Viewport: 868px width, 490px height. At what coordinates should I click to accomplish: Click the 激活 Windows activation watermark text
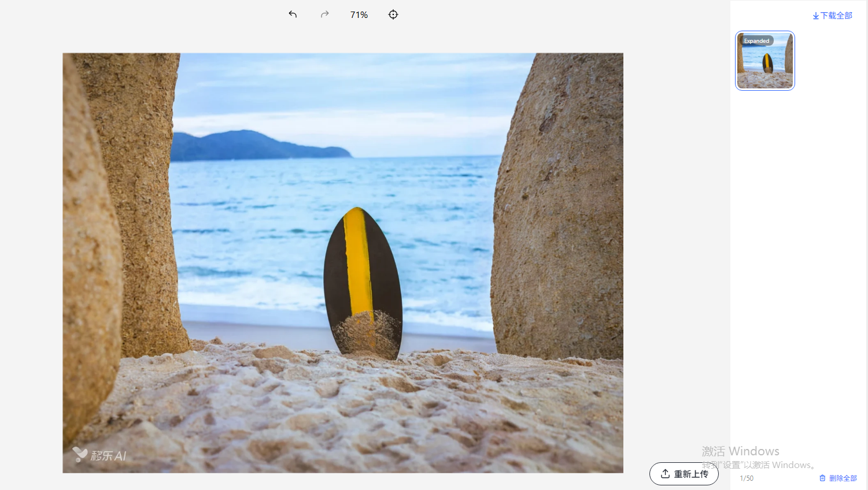tap(740, 451)
